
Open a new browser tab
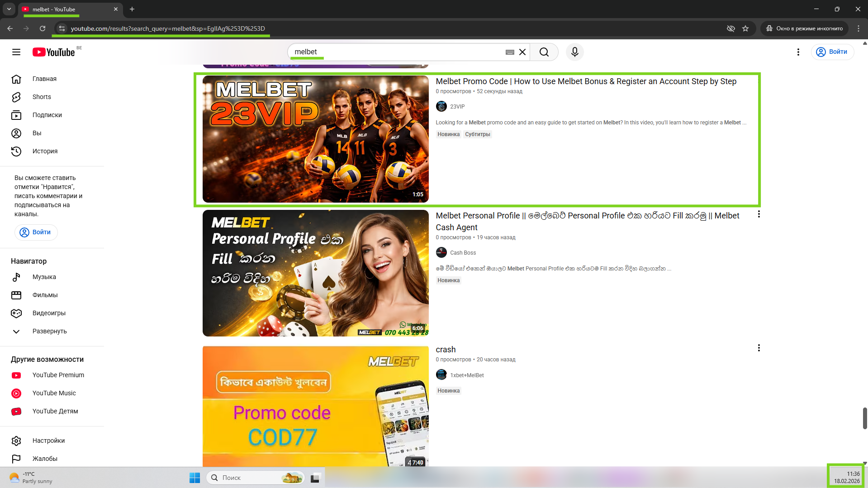(x=132, y=9)
